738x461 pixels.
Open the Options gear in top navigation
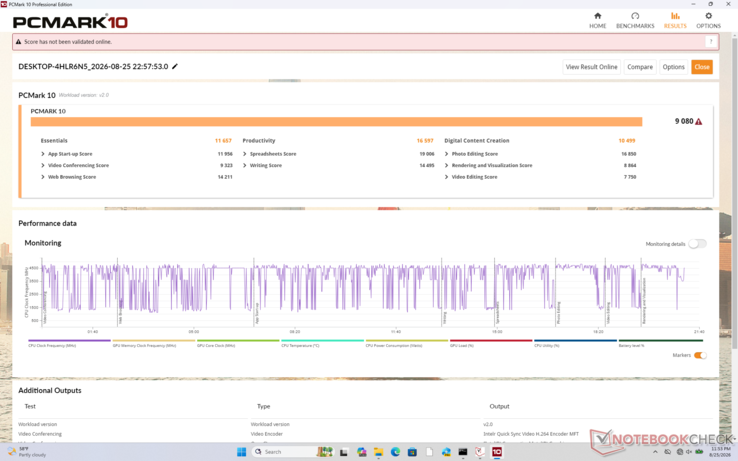(708, 21)
